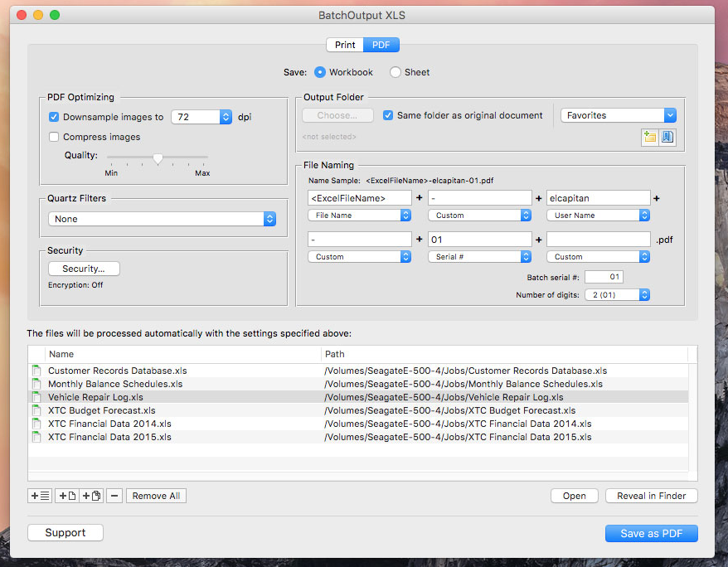Open the Number of digits dropdown
728x567 pixels.
tap(617, 294)
